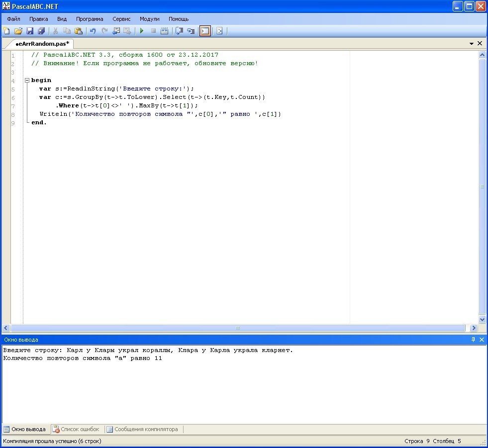
Task: Run the program with the green arrow
Action: point(141,31)
